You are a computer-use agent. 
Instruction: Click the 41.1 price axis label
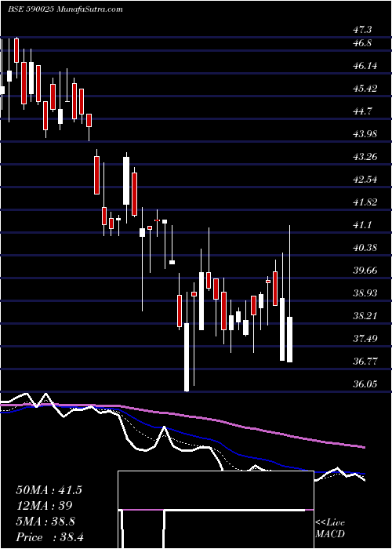pos(362,225)
